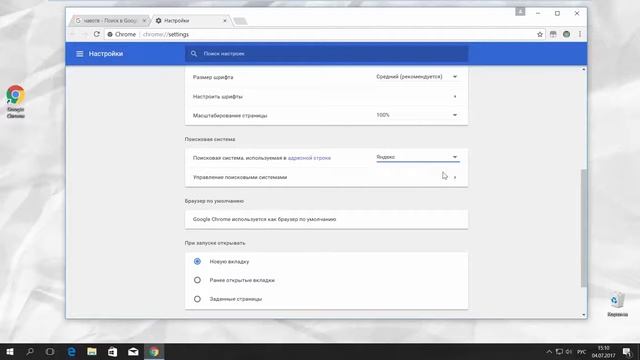Select 'Заданные страницы' startup option
The width and height of the screenshot is (640, 360).
pyautogui.click(x=197, y=299)
